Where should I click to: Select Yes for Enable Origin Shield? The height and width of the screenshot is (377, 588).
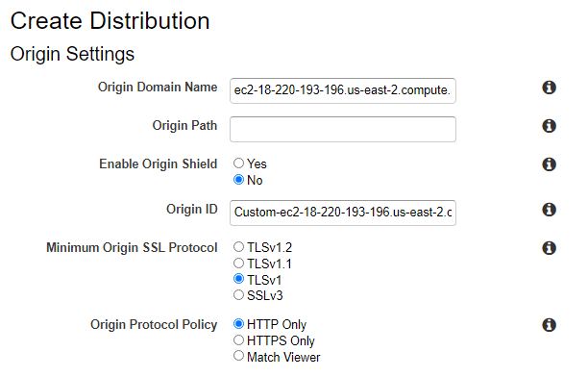[238, 163]
